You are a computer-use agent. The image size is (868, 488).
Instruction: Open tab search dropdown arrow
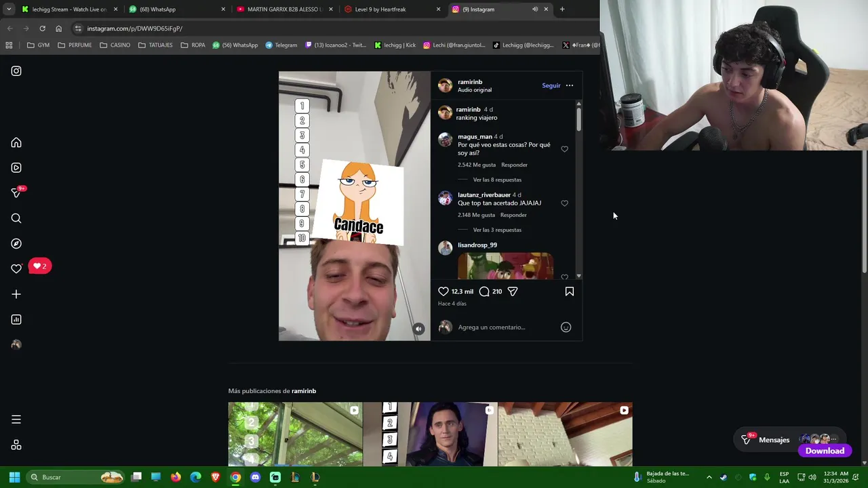[7, 9]
